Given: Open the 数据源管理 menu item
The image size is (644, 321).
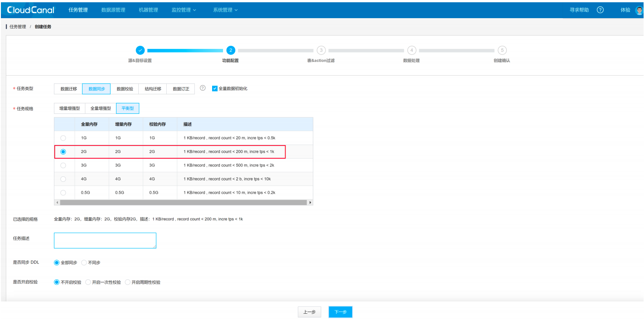Looking at the screenshot, I should (x=113, y=10).
